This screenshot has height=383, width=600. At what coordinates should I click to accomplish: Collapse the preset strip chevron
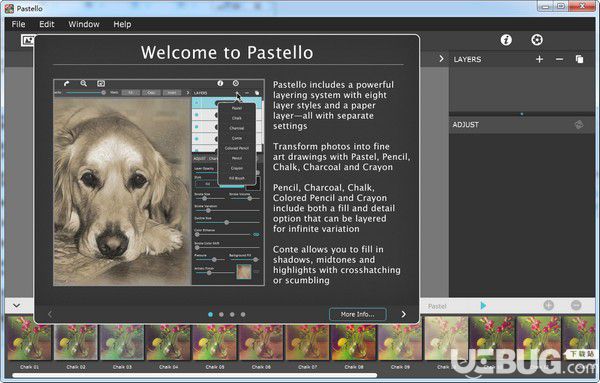16,306
